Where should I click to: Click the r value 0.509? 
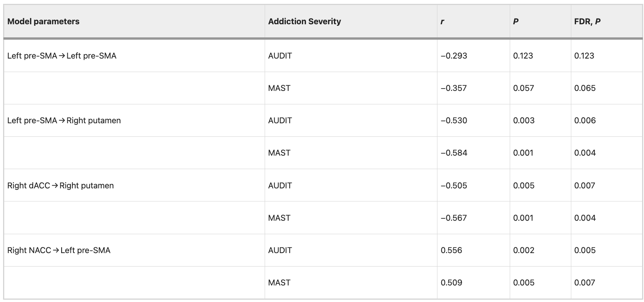point(451,283)
